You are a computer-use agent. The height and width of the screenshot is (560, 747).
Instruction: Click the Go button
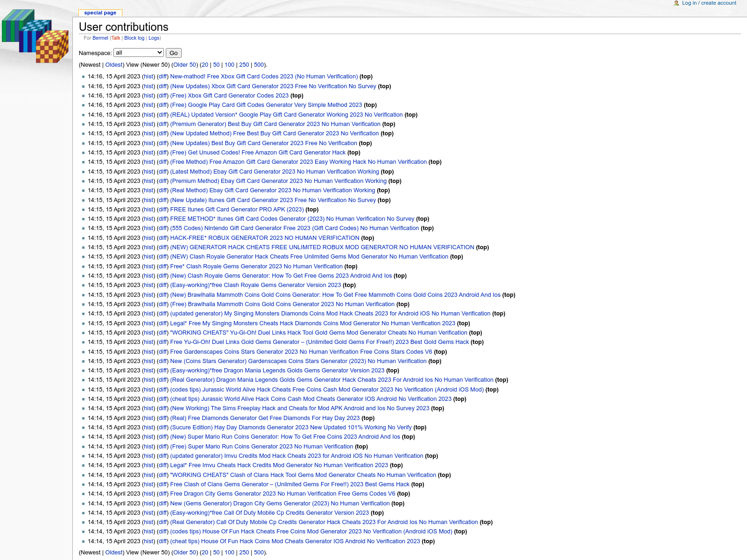tap(174, 53)
